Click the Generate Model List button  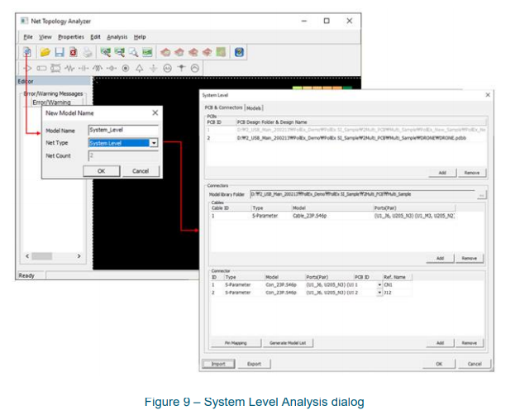tap(288, 343)
